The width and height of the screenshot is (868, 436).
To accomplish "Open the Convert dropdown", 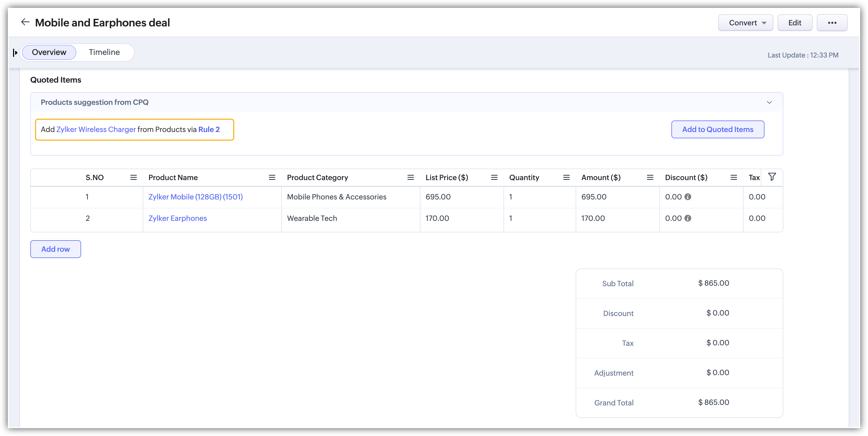I will 745,23.
